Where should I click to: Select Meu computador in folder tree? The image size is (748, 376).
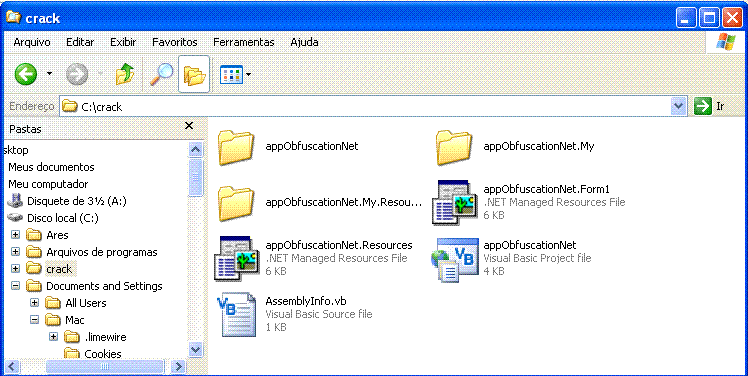click(48, 184)
